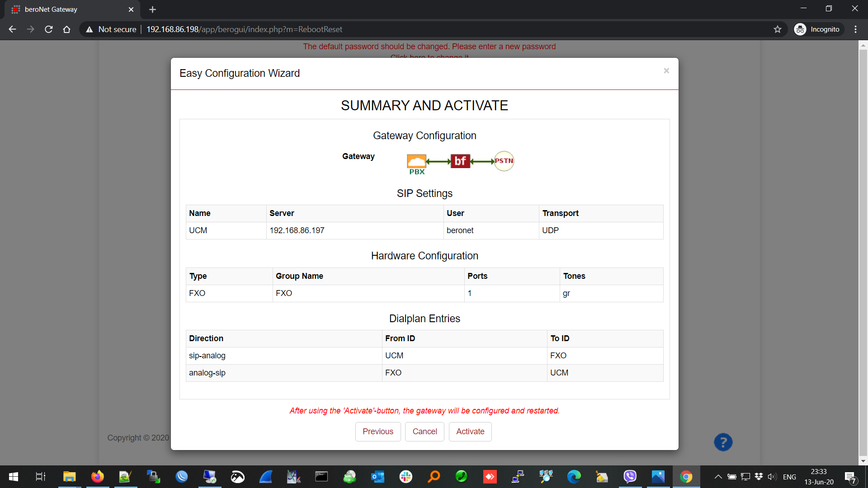Open the Windows Start menu
Viewport: 868px width, 488px height.
click(x=14, y=477)
